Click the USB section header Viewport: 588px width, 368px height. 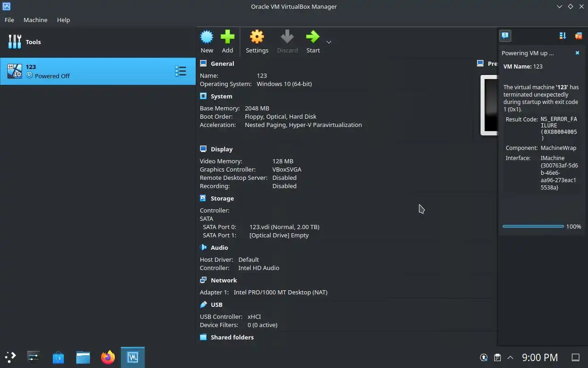coord(217,305)
